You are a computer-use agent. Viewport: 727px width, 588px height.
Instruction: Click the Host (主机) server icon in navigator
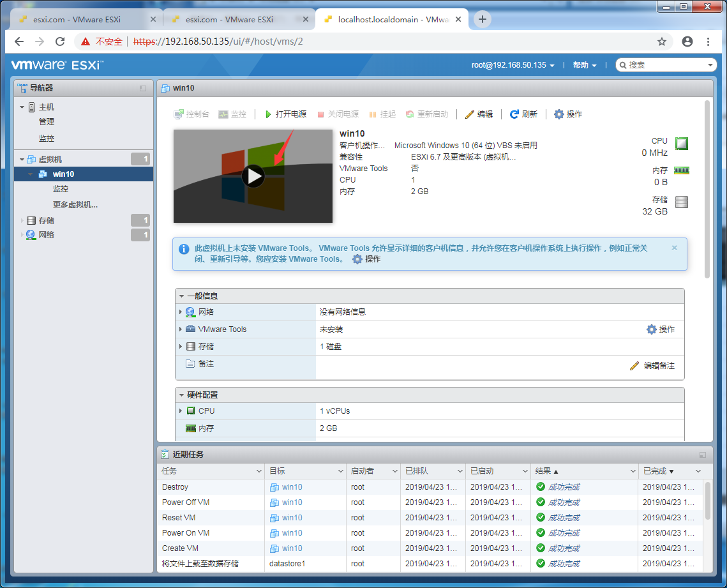pyautogui.click(x=31, y=107)
